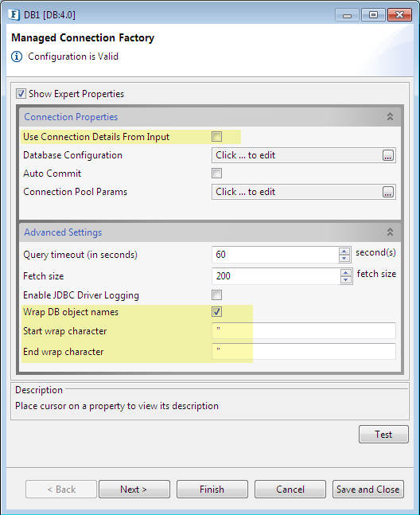
Task: Open Connection Pool Params ellipsis button
Action: [x=388, y=192]
